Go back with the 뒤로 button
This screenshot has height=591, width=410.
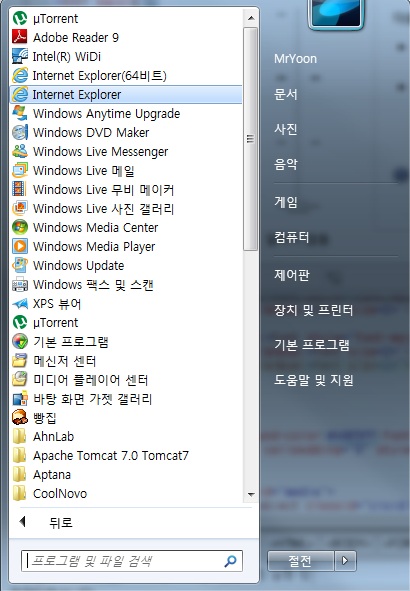(x=46, y=522)
